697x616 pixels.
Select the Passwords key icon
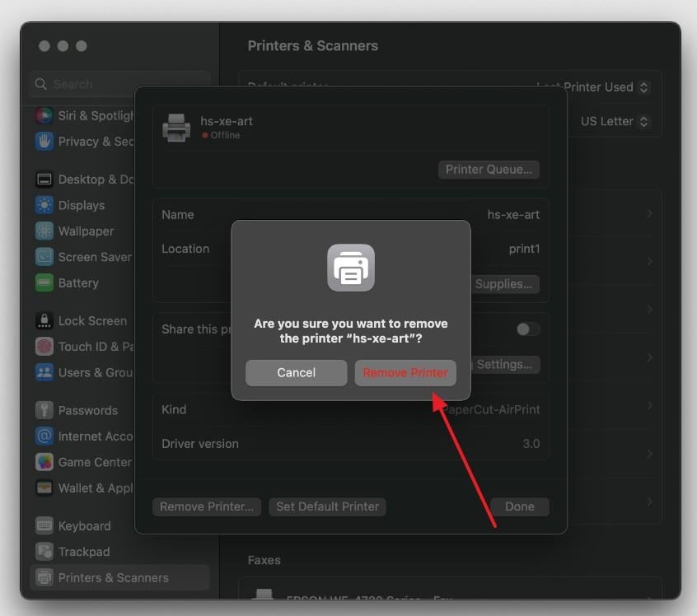tap(44, 410)
